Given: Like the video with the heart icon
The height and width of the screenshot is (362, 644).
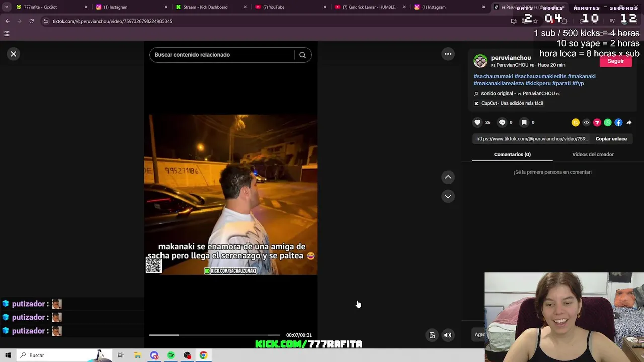Looking at the screenshot, I should pos(477,122).
